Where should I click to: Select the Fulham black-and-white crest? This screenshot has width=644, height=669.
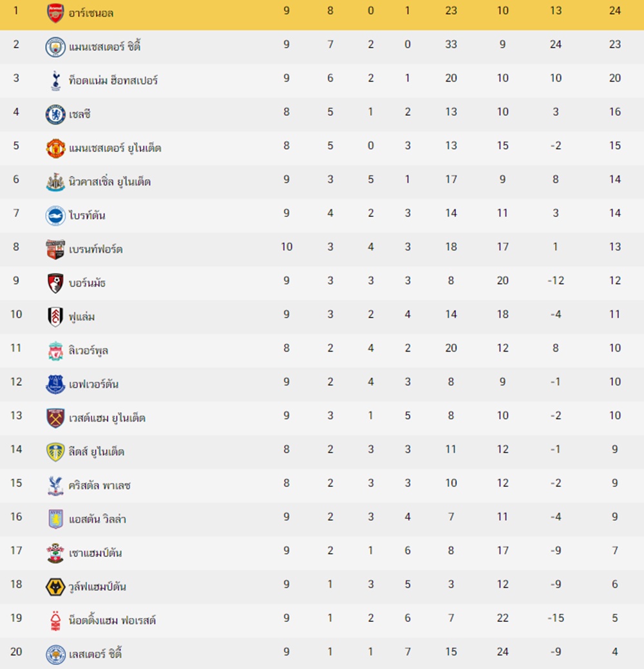[55, 317]
